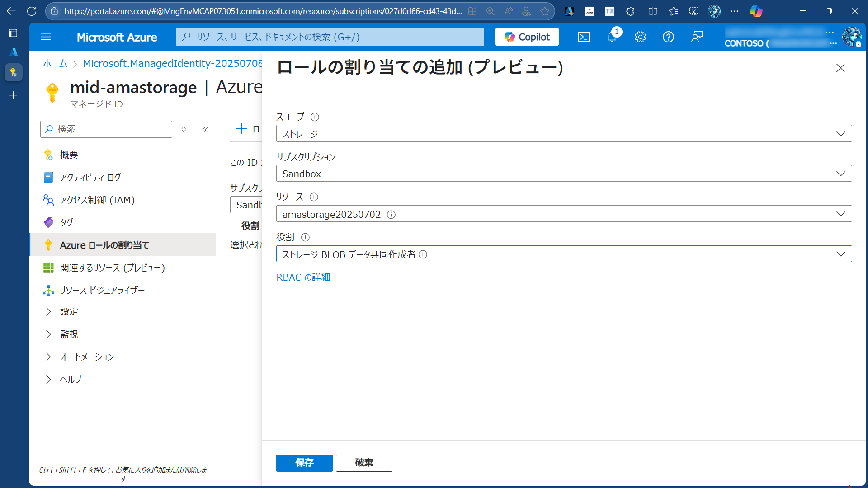The image size is (868, 488).
Task: Open browser settings and more menu
Action: click(735, 11)
